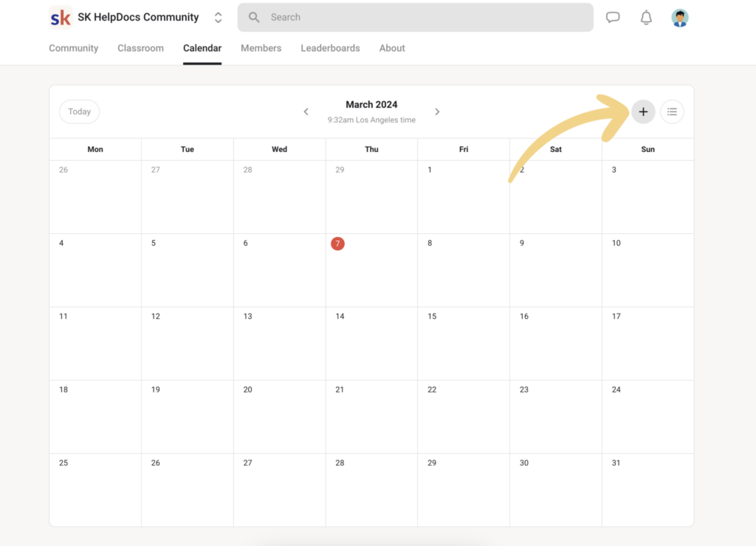Open the notifications bell
The image size is (756, 546).
(x=646, y=18)
